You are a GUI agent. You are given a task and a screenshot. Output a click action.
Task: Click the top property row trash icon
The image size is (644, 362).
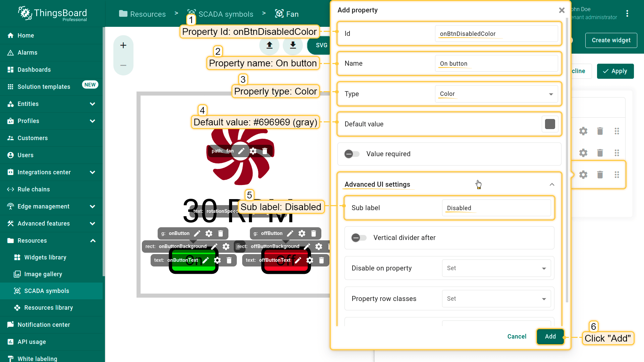600,131
